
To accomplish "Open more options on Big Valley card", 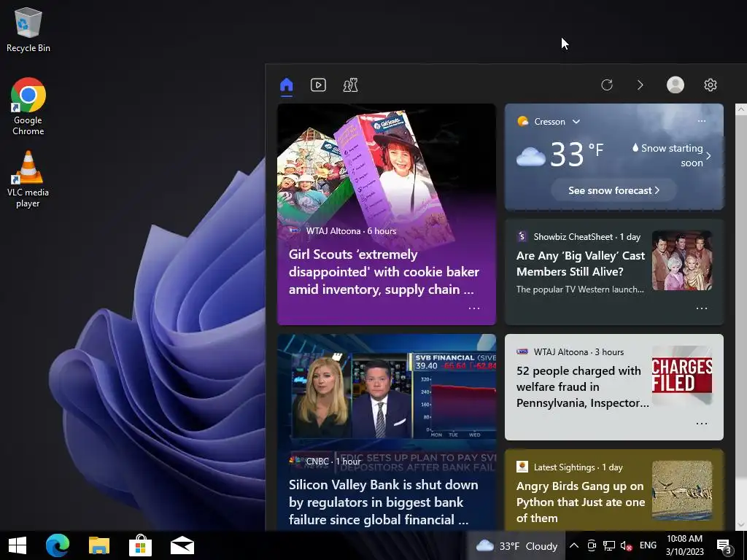I will pos(701,308).
